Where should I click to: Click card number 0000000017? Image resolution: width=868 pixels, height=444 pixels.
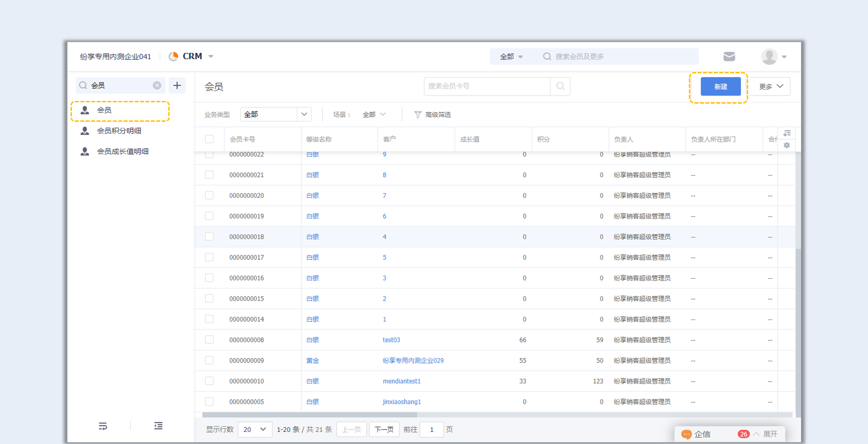pos(247,258)
